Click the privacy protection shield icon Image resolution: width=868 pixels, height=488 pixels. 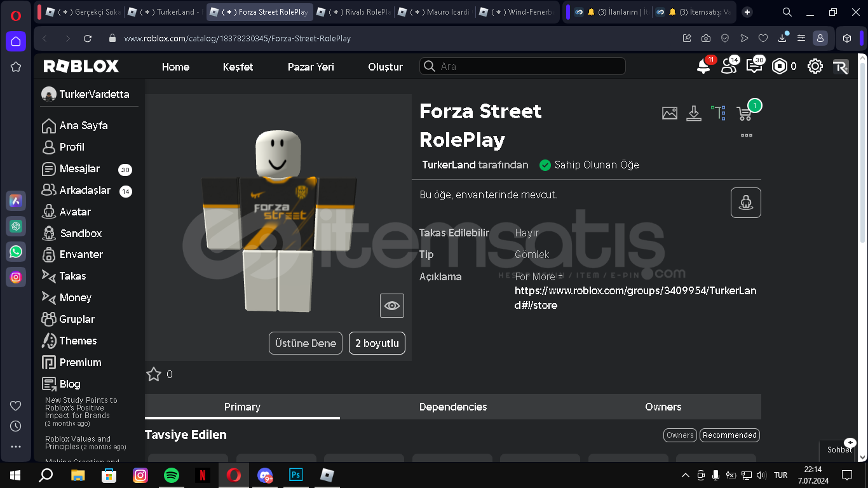[725, 38]
